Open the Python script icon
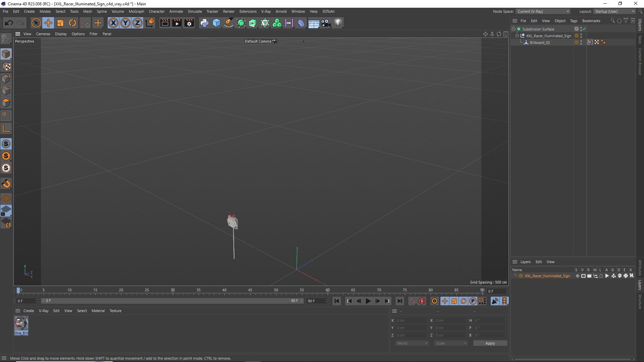Image resolution: width=644 pixels, height=362 pixels. [204, 23]
